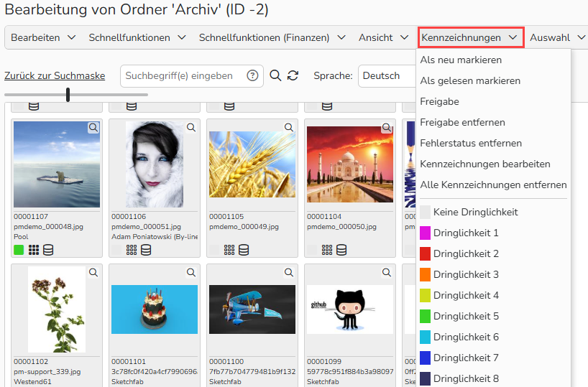Assign red Dringlichkeit 2
Viewport: 588px width, 387px height.
(494, 253)
